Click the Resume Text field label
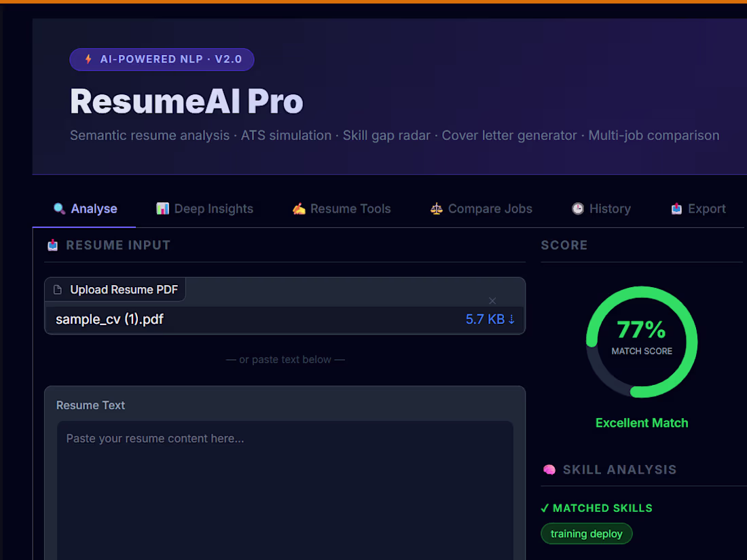 point(90,405)
